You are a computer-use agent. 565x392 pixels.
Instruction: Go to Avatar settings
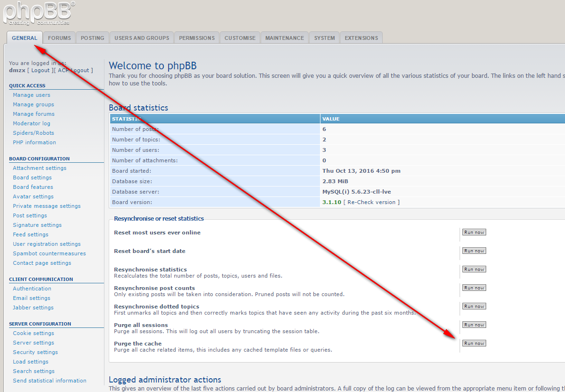[x=33, y=196]
